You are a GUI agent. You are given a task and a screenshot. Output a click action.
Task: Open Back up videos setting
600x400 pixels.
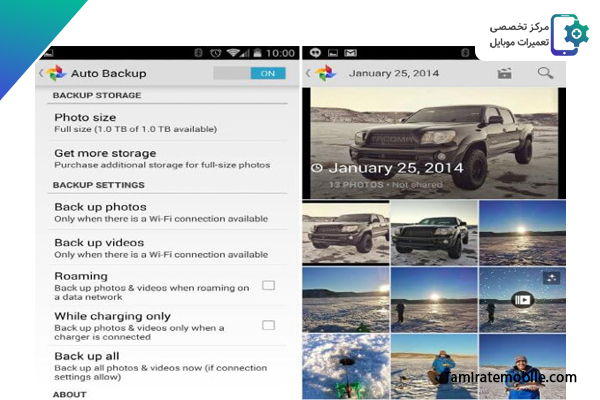pos(168,248)
